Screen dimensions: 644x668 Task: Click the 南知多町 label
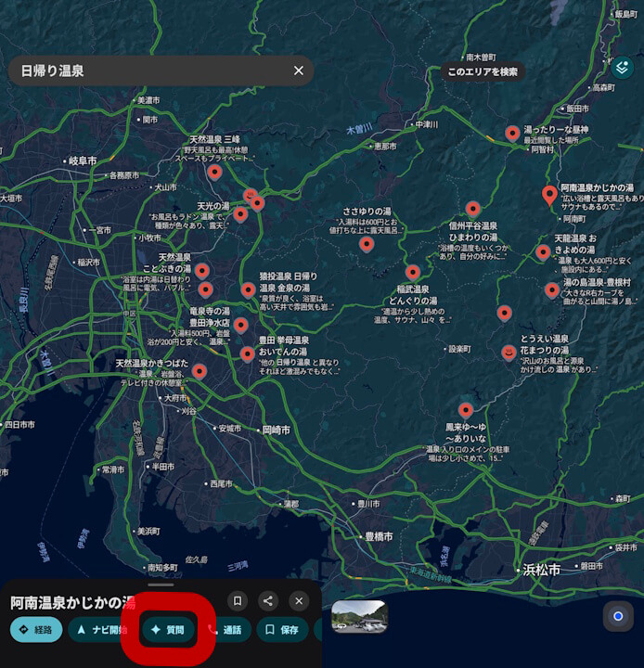pyautogui.click(x=162, y=568)
